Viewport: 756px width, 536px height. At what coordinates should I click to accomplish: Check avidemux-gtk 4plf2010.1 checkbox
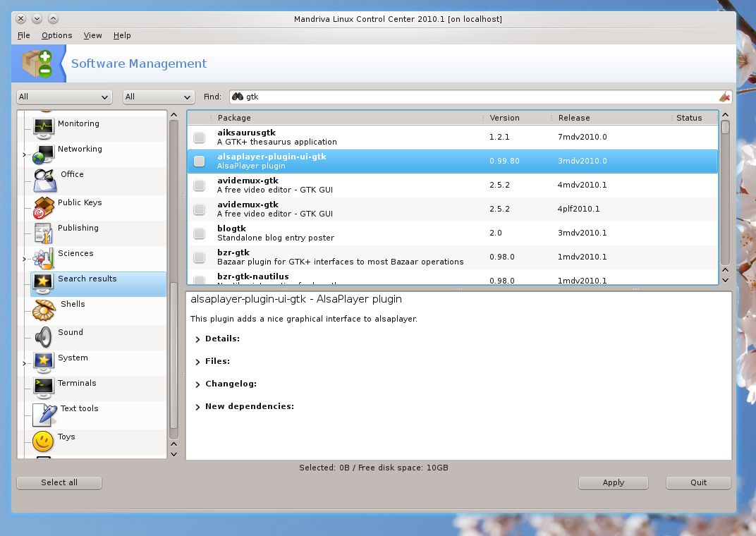point(199,209)
